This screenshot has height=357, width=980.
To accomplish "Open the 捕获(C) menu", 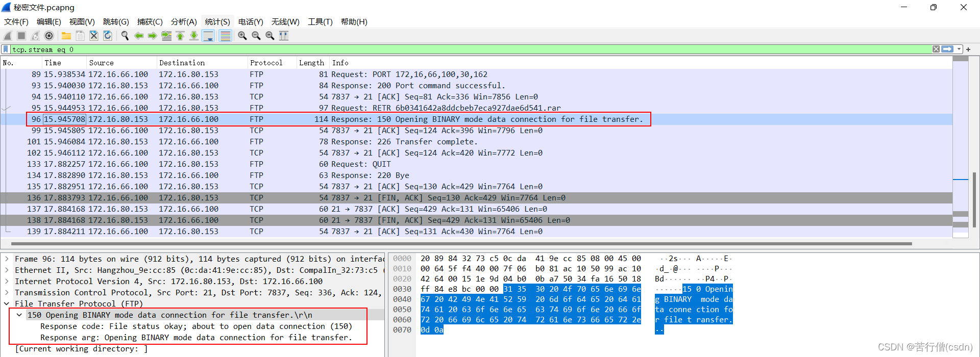I will pyautogui.click(x=150, y=22).
